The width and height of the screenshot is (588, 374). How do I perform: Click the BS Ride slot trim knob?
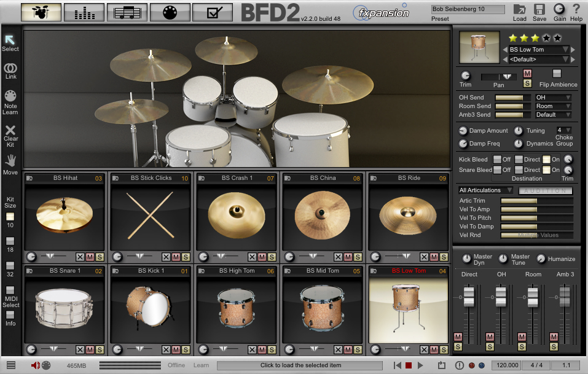click(375, 257)
